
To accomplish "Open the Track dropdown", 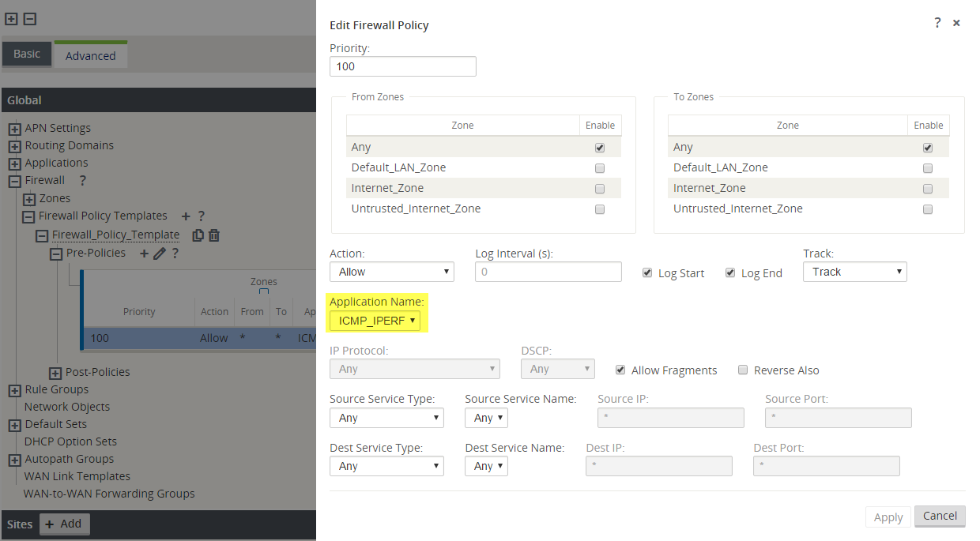I will click(855, 272).
